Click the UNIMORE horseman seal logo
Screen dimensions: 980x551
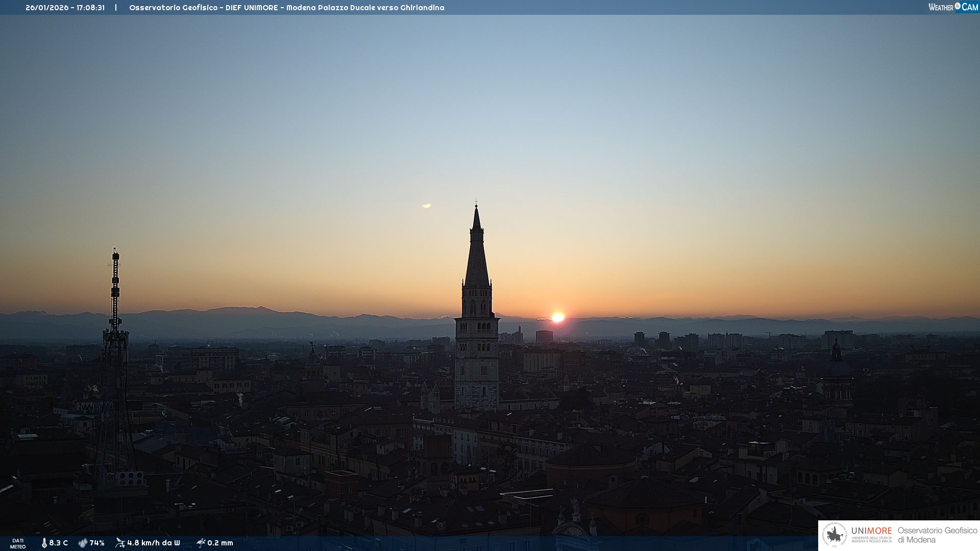tap(835, 535)
